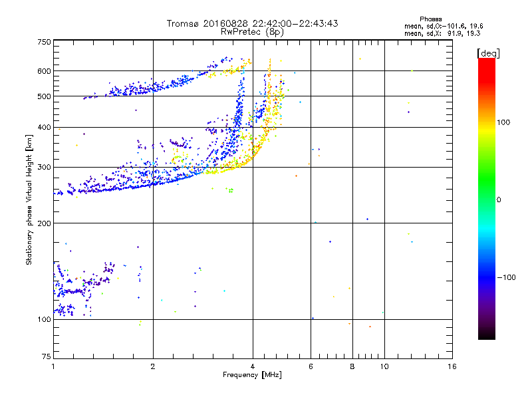The image size is (532, 399).
Task: Click the '75' height tick label
Action: click(47, 356)
